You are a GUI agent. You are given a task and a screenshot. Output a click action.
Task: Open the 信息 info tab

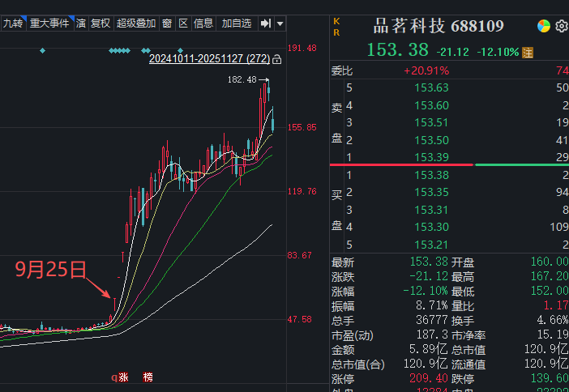203,23
